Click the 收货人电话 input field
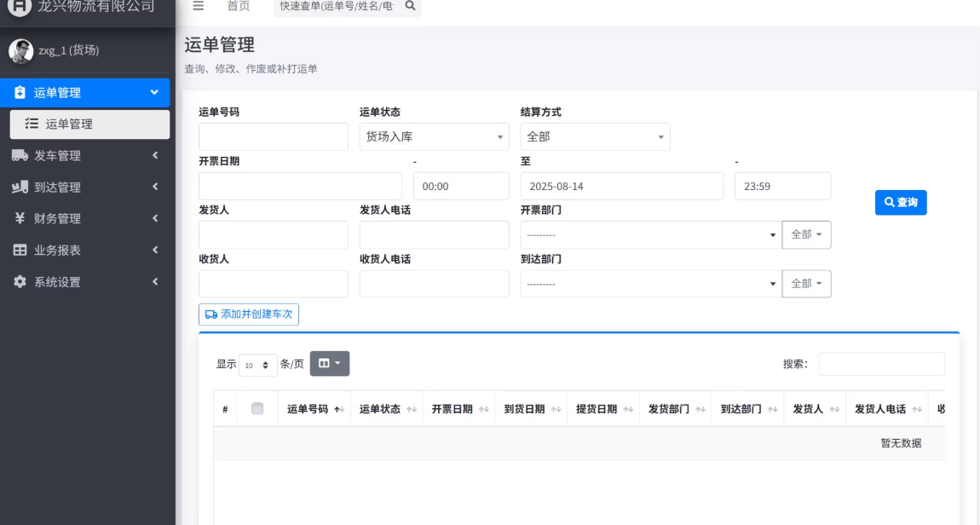 point(434,284)
